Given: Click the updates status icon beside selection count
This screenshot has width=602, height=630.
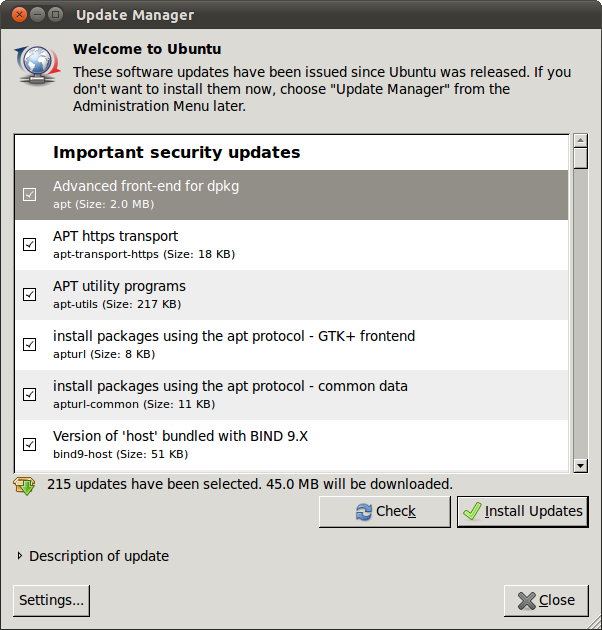Looking at the screenshot, I should (x=24, y=485).
